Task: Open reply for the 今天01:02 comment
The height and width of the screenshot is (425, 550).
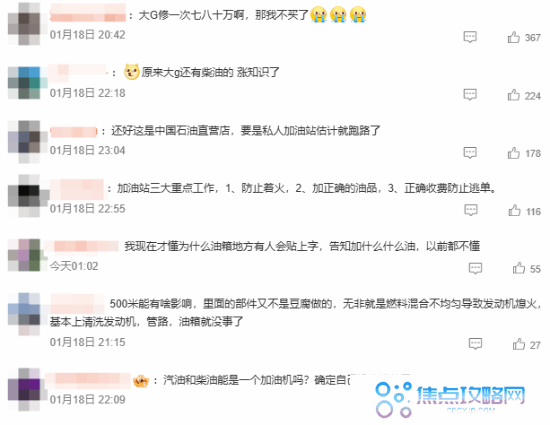Action: (x=475, y=268)
